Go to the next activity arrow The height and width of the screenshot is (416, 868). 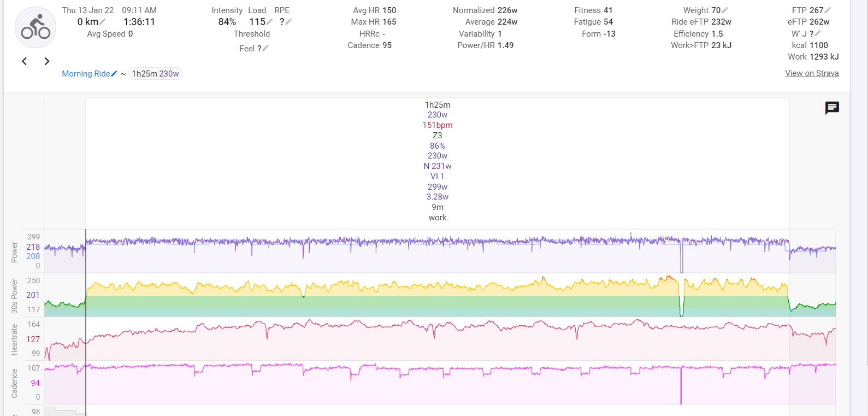(x=47, y=61)
